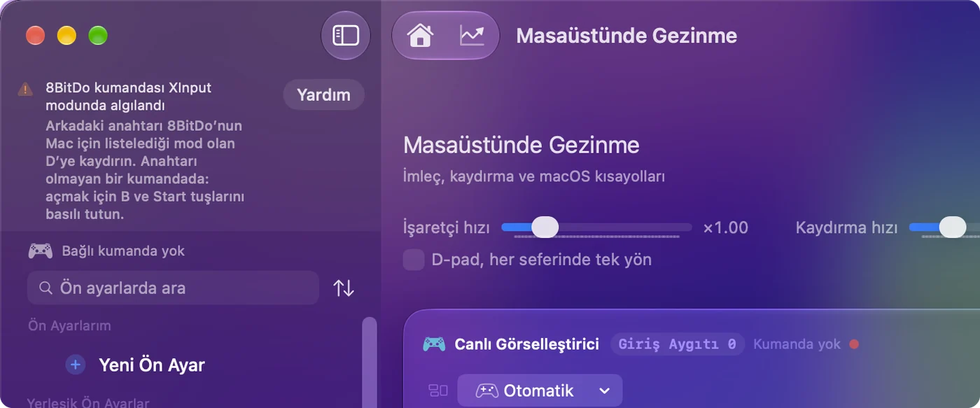Click the Yardım button
The width and height of the screenshot is (980, 408).
point(323,95)
